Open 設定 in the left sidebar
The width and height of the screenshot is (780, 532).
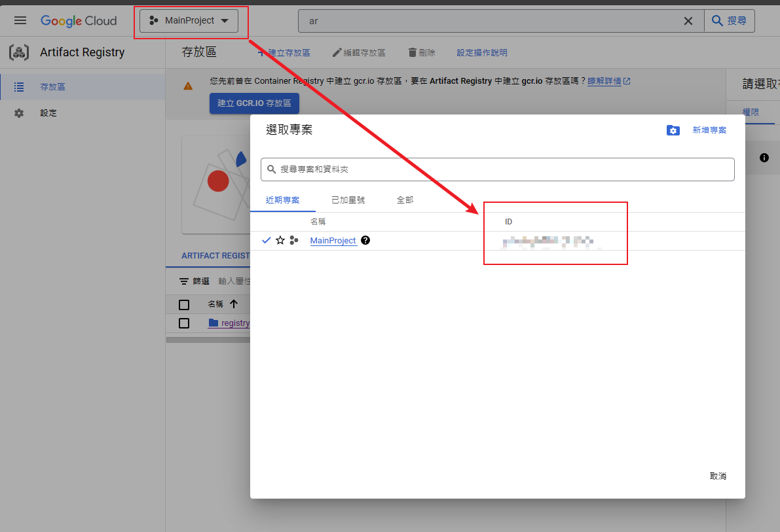(x=83, y=113)
